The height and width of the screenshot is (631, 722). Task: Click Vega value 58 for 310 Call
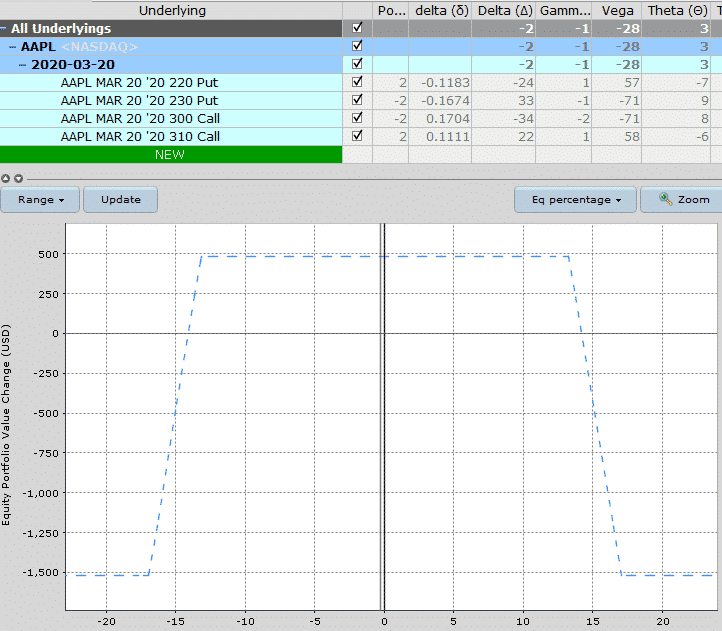coord(617,137)
